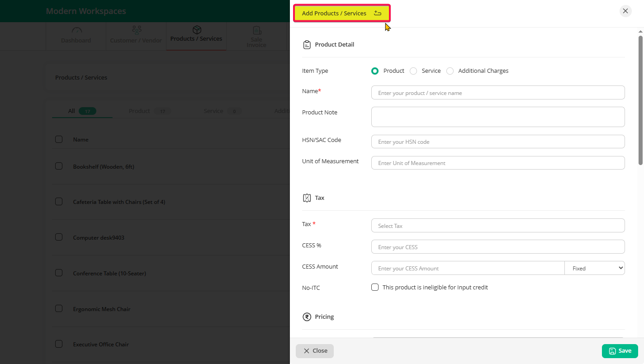This screenshot has width=644, height=364.
Task: Open the Select Tax dropdown
Action: [x=497, y=226]
